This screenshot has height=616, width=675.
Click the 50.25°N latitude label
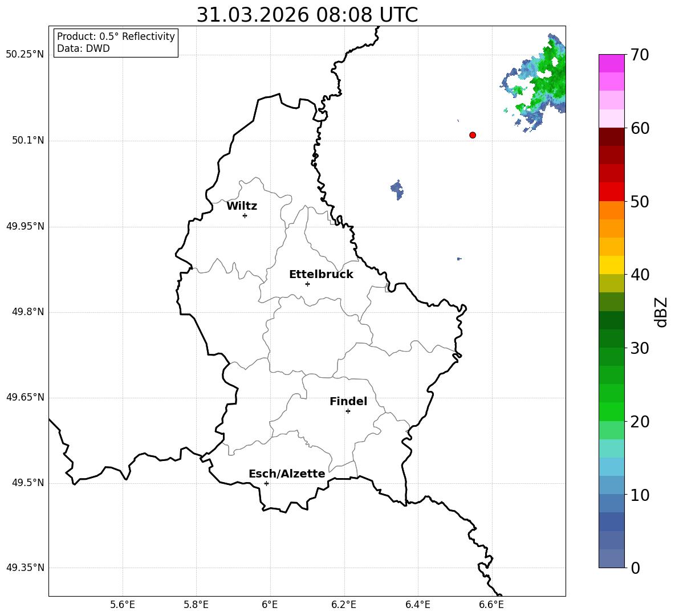pos(25,55)
